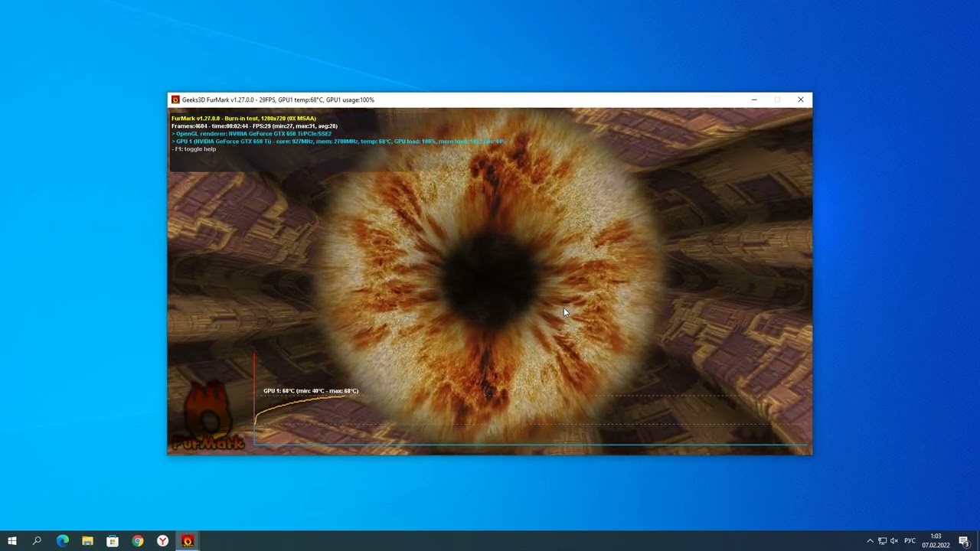Click the FurMark flame logo in the render
The image size is (980, 551).
coord(208,415)
